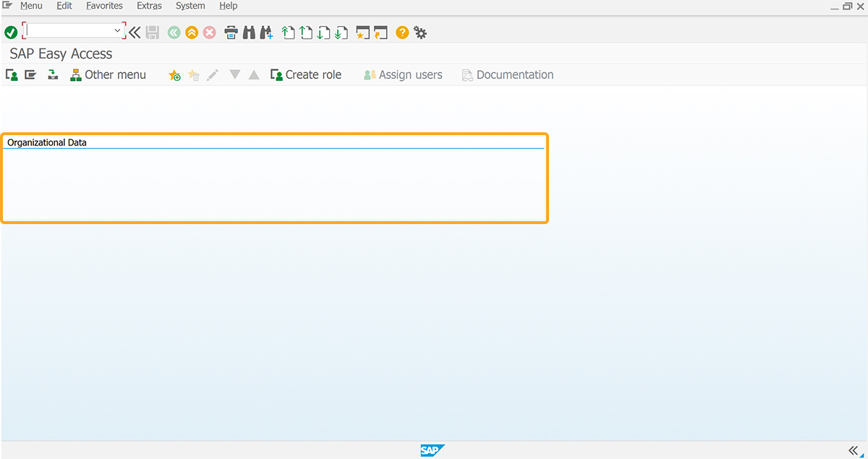Open Customize Local Layout gear icon

tap(420, 33)
